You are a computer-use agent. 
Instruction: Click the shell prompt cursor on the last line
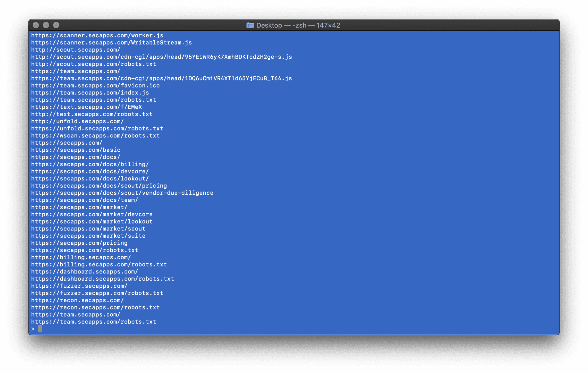point(40,329)
